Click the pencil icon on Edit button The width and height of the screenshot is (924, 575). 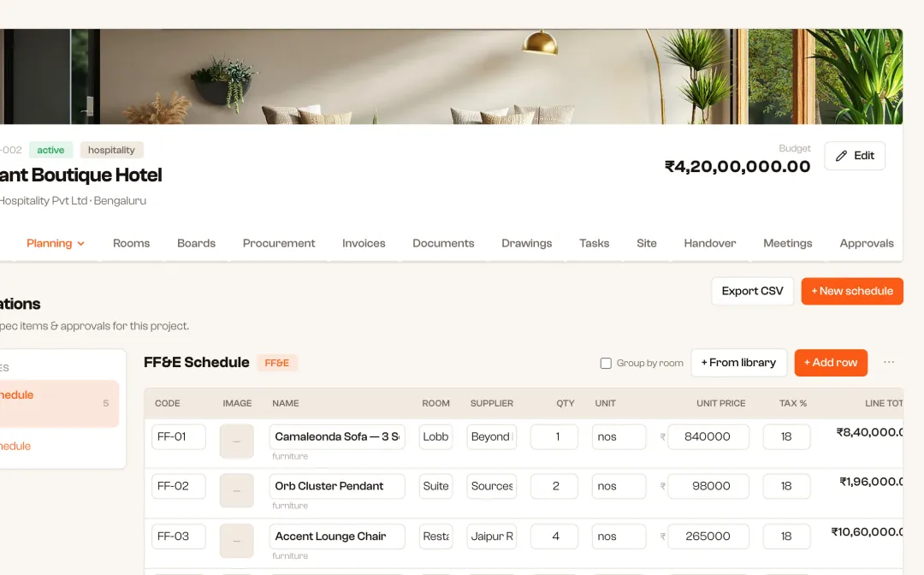pos(842,156)
